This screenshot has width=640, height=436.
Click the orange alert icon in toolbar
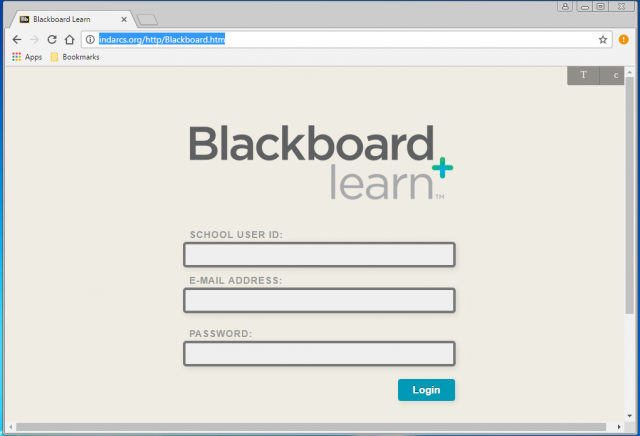(x=623, y=40)
